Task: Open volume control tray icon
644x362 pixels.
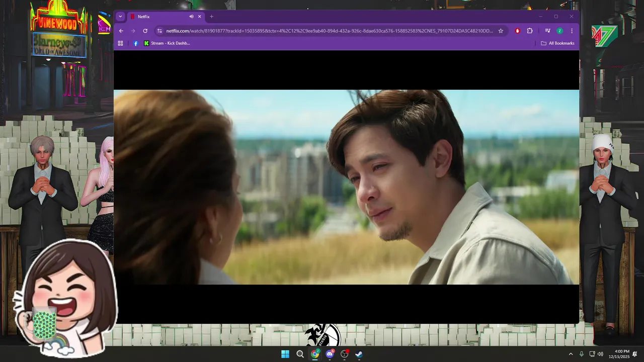Action: click(x=600, y=354)
